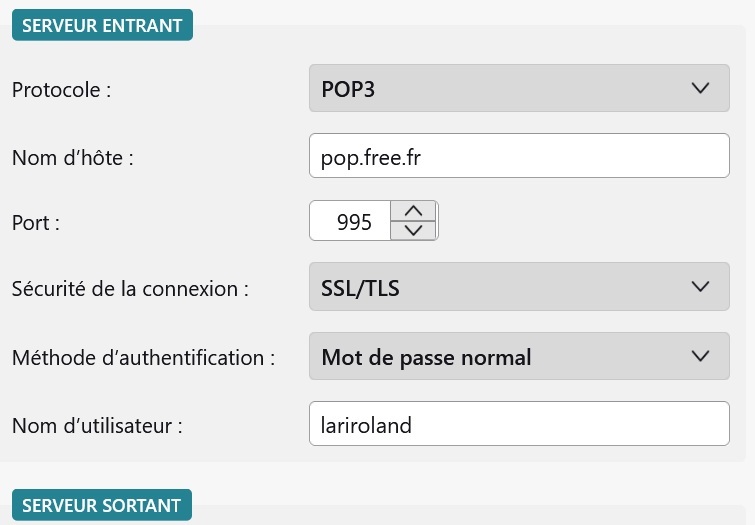Screen dimensions: 755x525
Task: Click the "Nom d'utilisateur :" label
Action: click(x=97, y=425)
